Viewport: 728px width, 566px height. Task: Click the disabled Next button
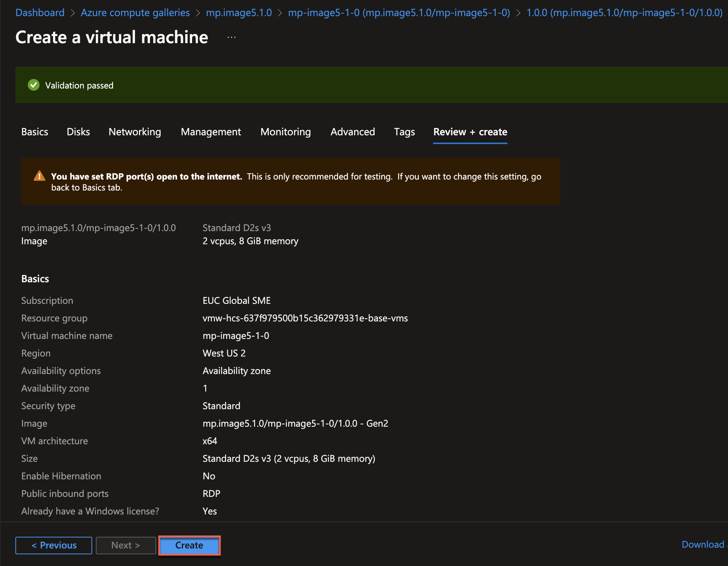click(126, 546)
